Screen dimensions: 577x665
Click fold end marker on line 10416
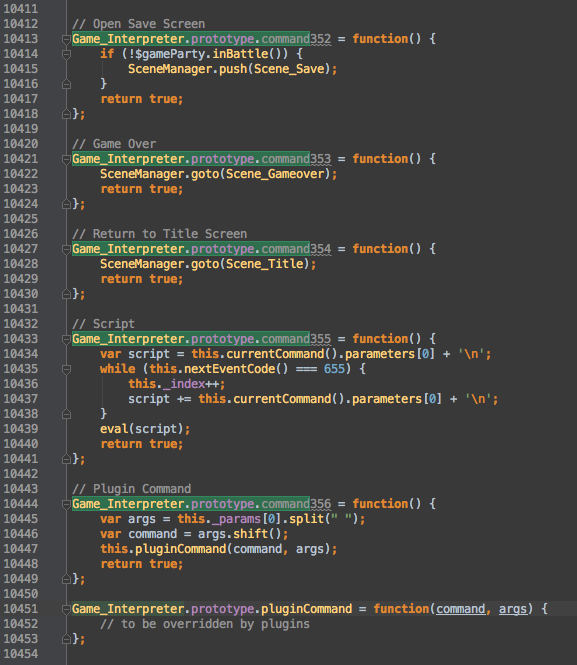[x=66, y=84]
